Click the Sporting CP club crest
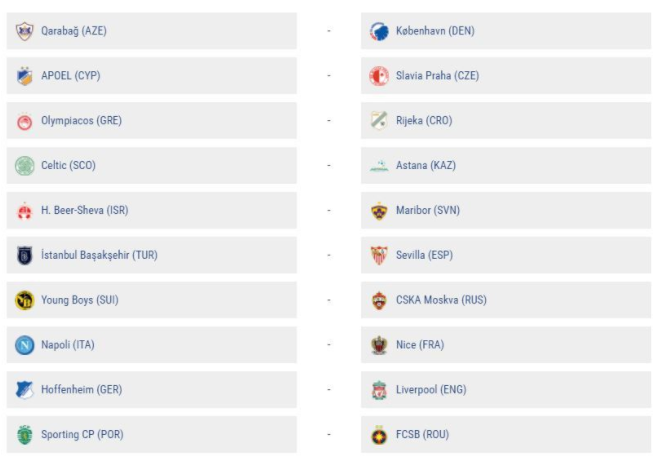This screenshot has width=666, height=464. point(24,435)
